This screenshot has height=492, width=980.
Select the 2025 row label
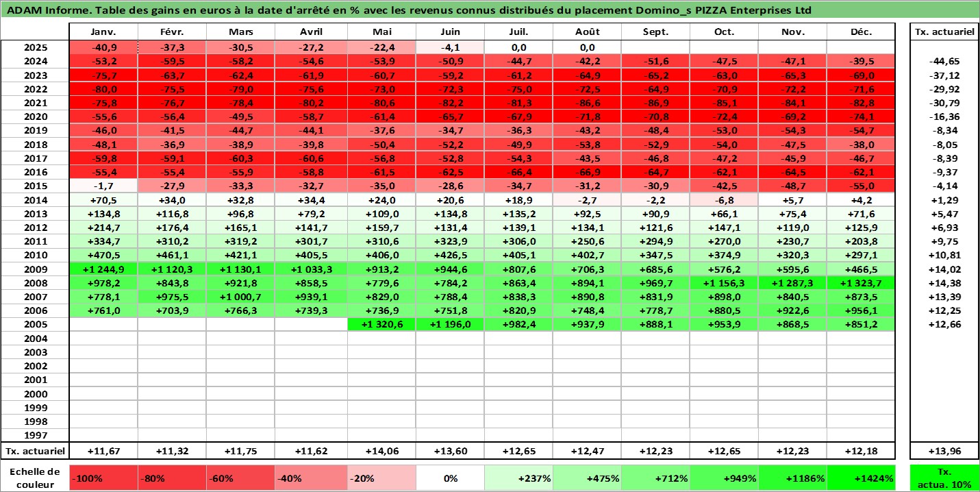35,47
